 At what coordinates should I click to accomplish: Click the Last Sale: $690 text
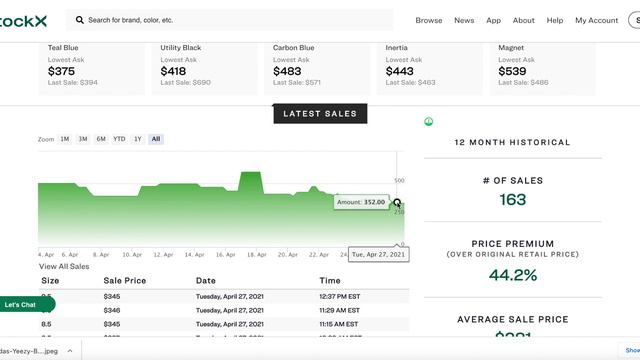tap(185, 82)
